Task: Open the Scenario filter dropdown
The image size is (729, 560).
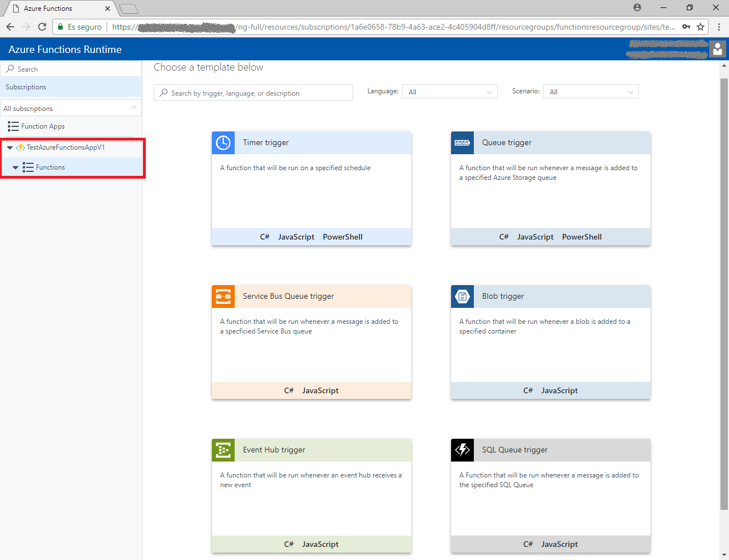Action: 591,92
